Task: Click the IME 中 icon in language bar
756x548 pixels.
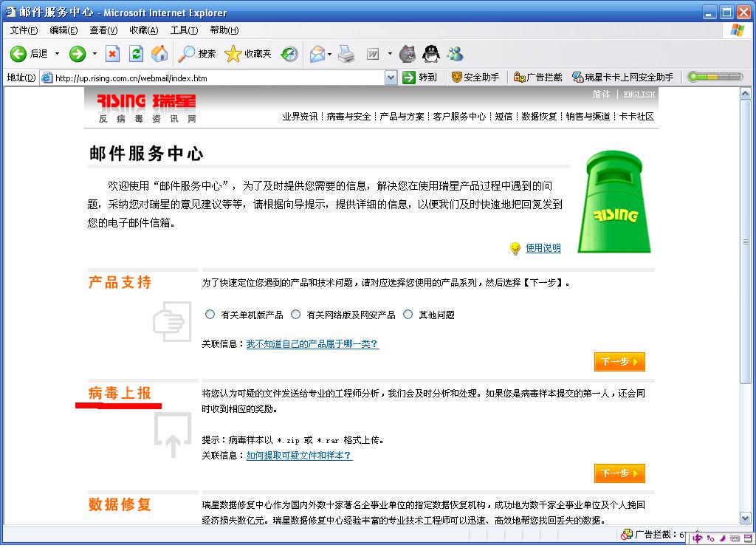Action: coord(698,538)
